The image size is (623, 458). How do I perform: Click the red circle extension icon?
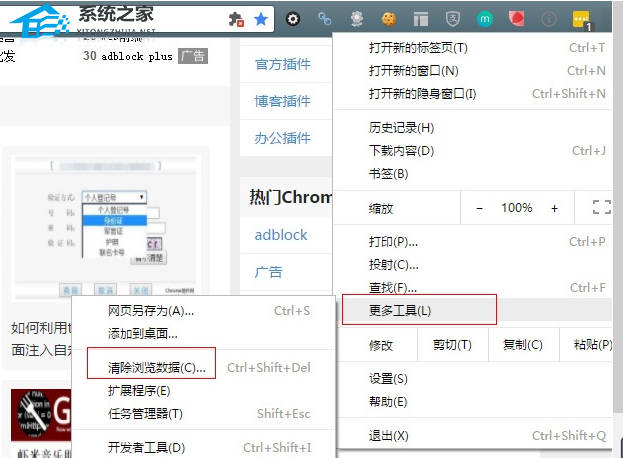517,18
